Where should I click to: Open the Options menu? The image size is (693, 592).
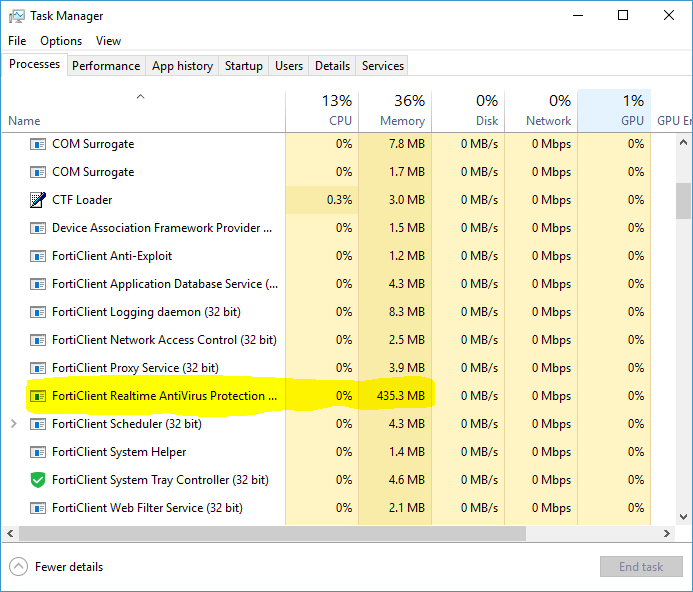pyautogui.click(x=61, y=41)
